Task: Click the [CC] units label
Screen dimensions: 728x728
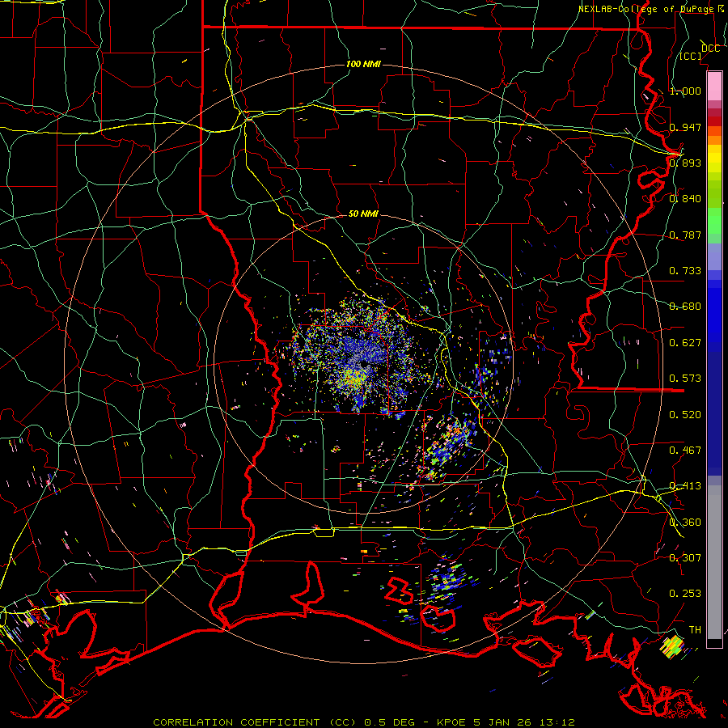Action: click(x=691, y=56)
